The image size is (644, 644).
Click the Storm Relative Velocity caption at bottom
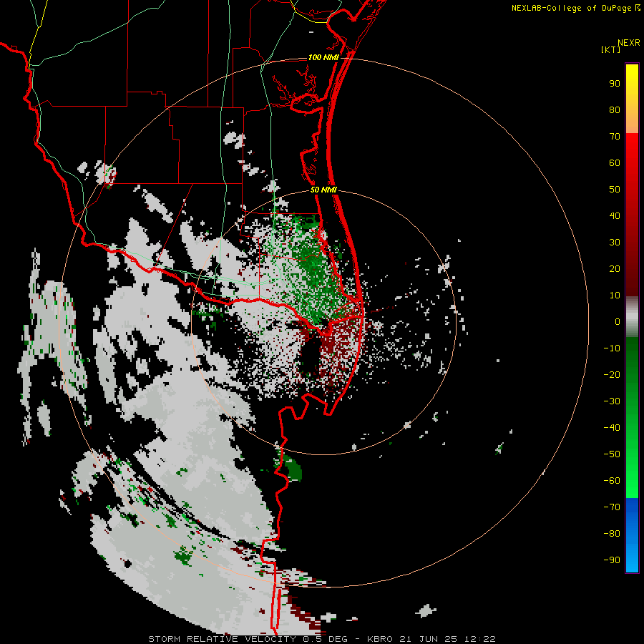(321, 639)
